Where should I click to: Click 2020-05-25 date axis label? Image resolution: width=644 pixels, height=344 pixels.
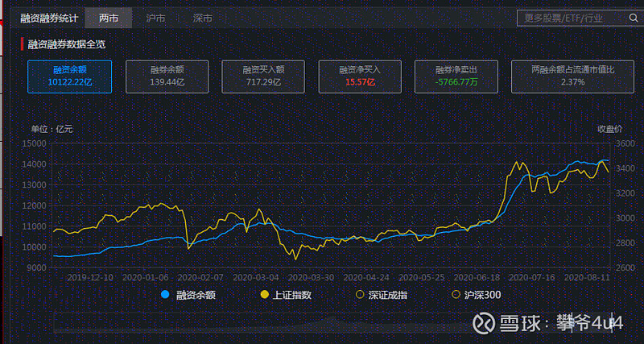(421, 277)
